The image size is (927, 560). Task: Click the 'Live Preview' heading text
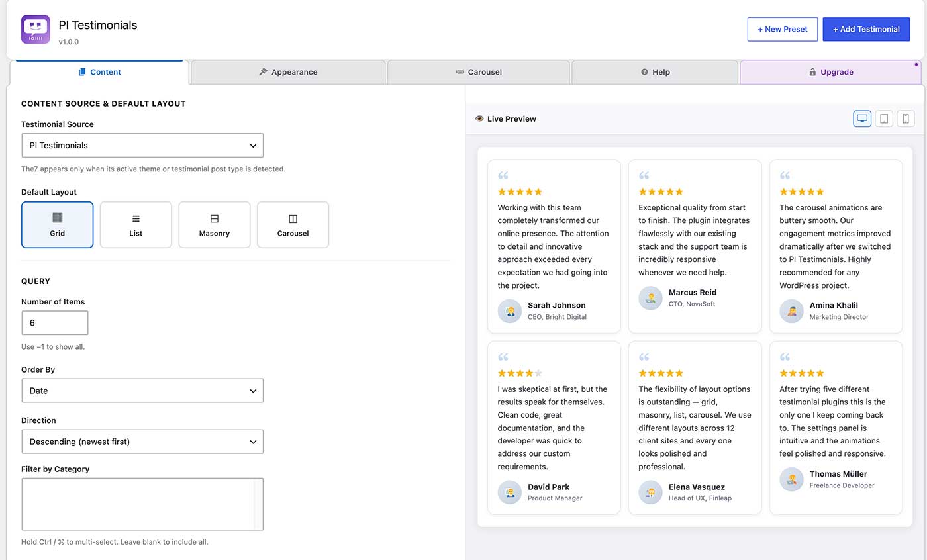click(x=512, y=119)
